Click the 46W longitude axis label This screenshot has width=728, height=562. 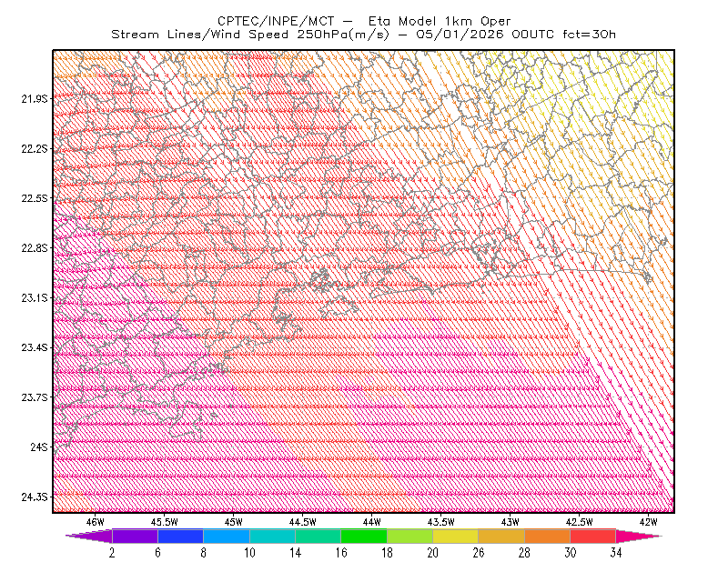(x=96, y=522)
